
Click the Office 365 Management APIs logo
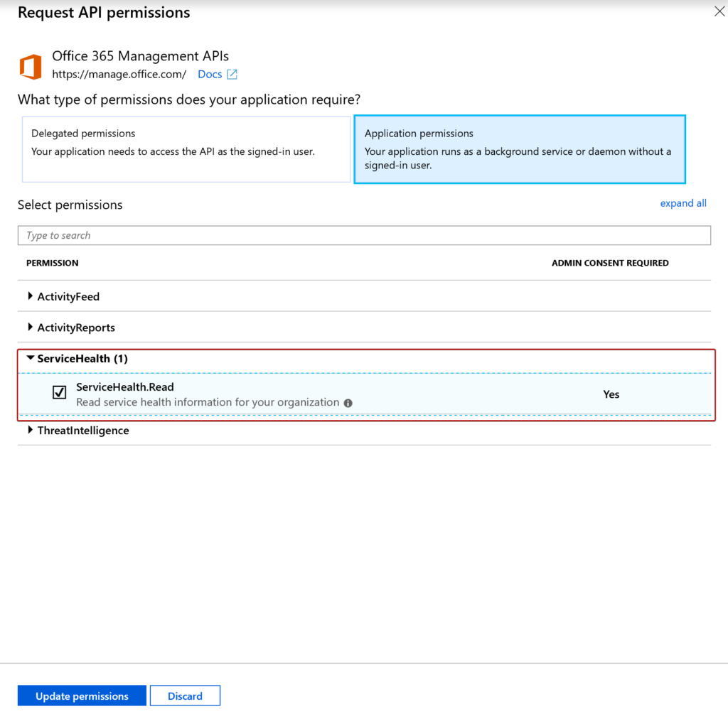(30, 65)
